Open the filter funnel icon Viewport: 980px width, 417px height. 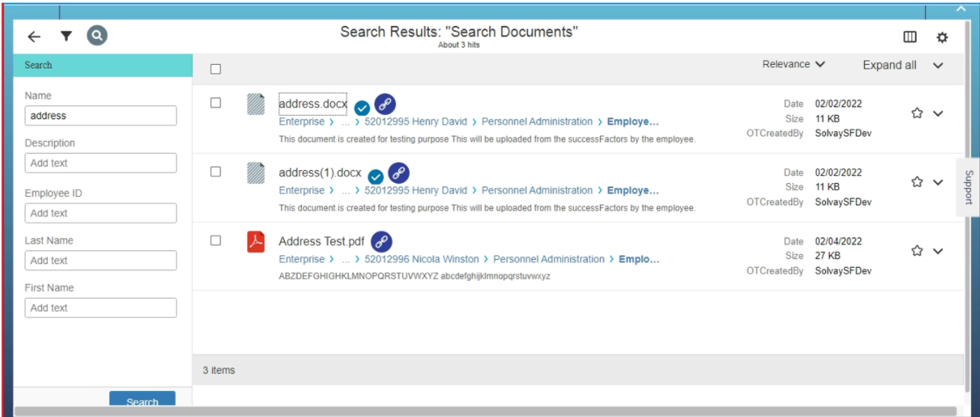[x=66, y=37]
